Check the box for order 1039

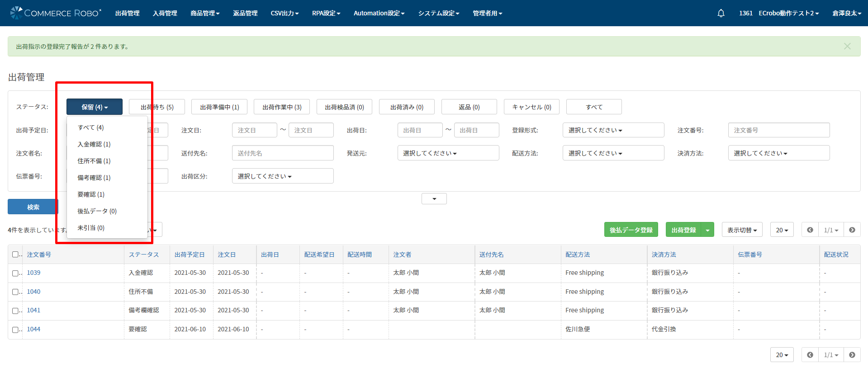point(15,273)
